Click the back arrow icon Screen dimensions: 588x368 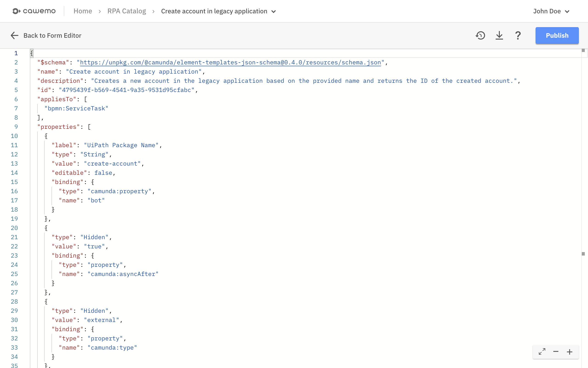[14, 35]
